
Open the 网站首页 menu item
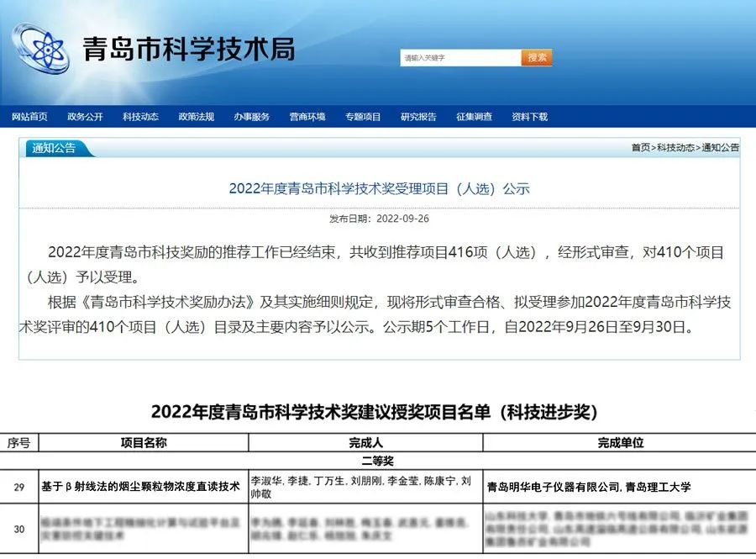(29, 117)
